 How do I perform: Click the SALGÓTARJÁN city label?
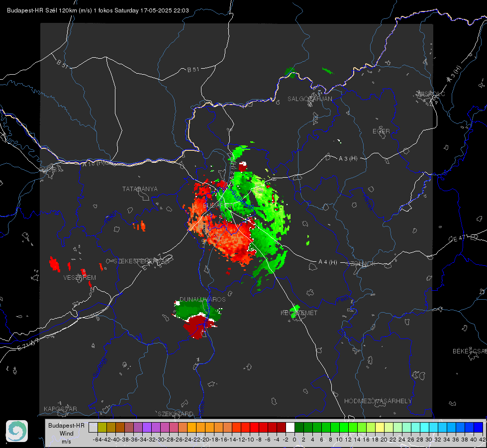(x=309, y=99)
